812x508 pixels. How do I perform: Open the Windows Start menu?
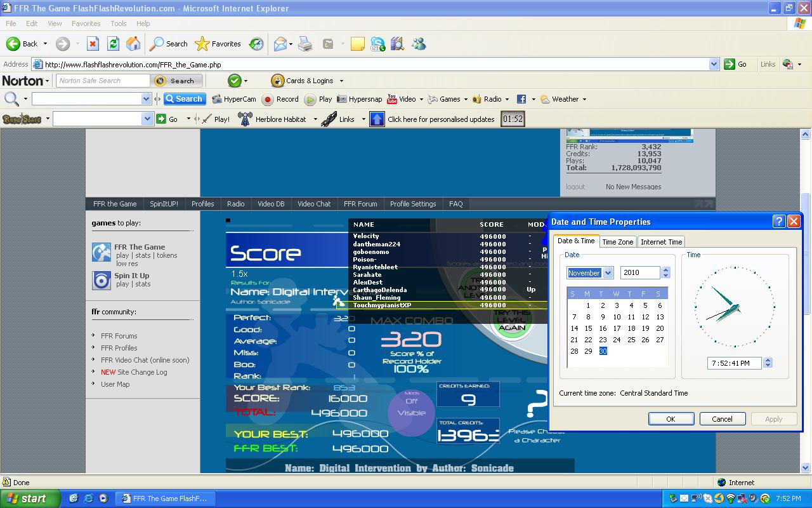(30, 498)
